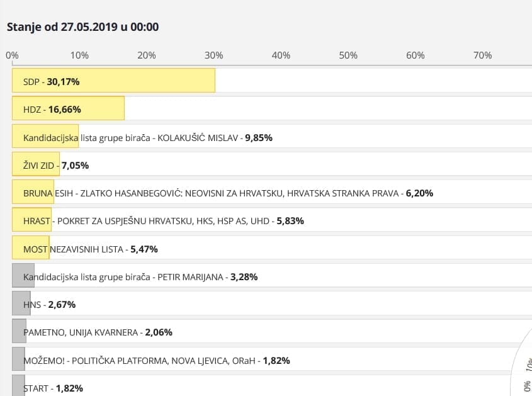The image size is (532, 396).
Task: Click the MOST nezavisnih lista bar
Action: tap(30, 248)
